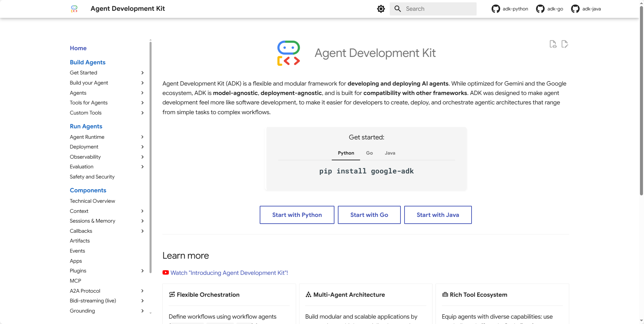This screenshot has width=644, height=324.
Task: Click the edit this page icon
Action: [x=565, y=44]
